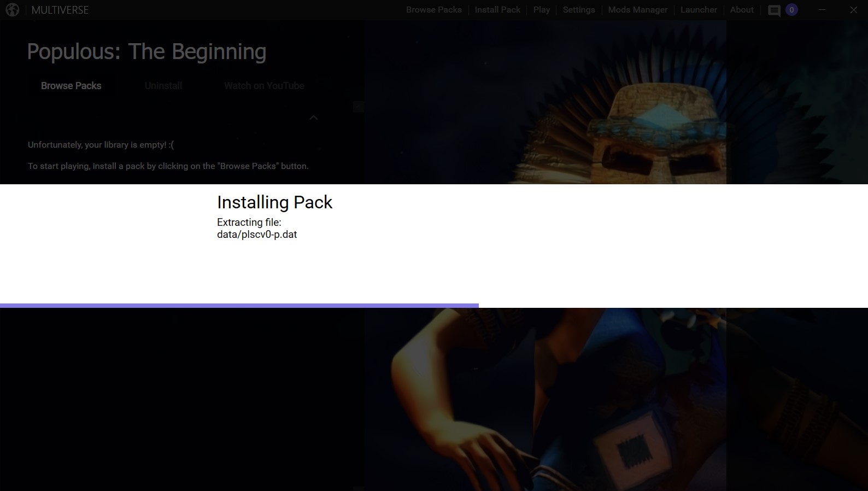Click the Installing Pack heading
Image resolution: width=868 pixels, height=491 pixels.
pyautogui.click(x=274, y=202)
